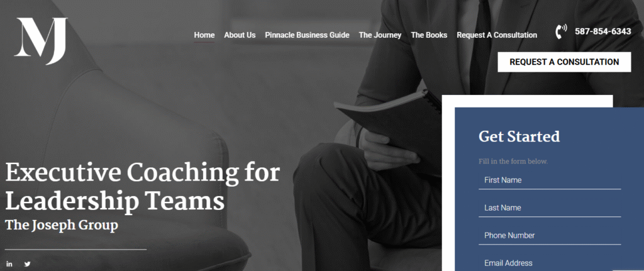Viewport: 644px width, 271px height.
Task: Open the Twitter bird icon
Action: click(28, 264)
